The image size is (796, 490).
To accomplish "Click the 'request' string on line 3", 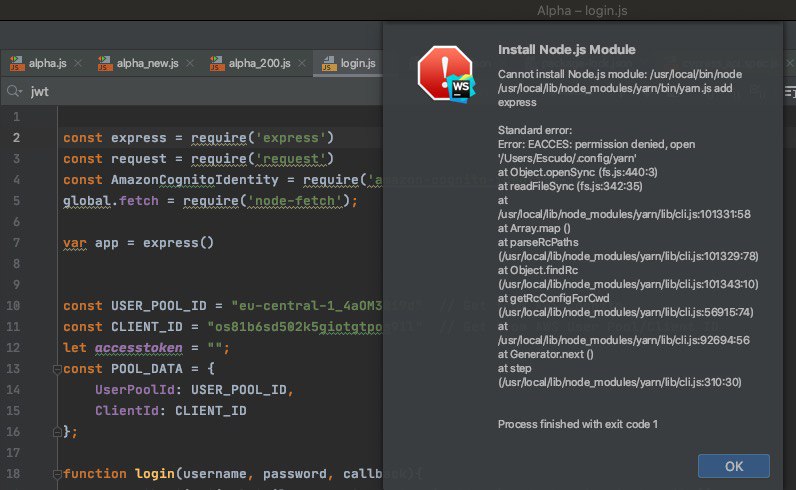I will tap(291, 159).
